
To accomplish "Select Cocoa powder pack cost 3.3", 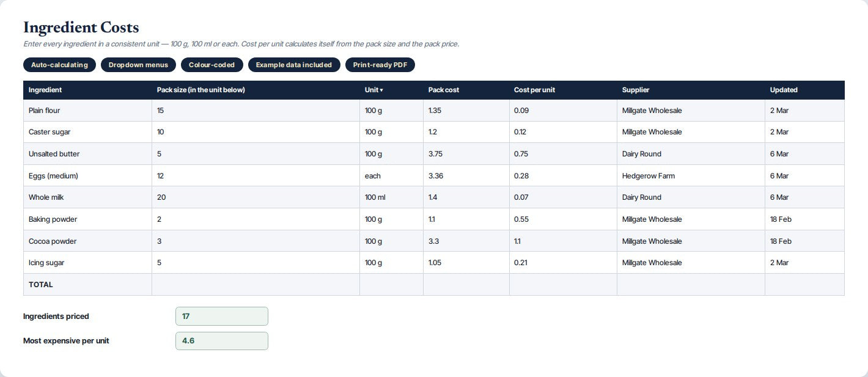I will (466, 241).
